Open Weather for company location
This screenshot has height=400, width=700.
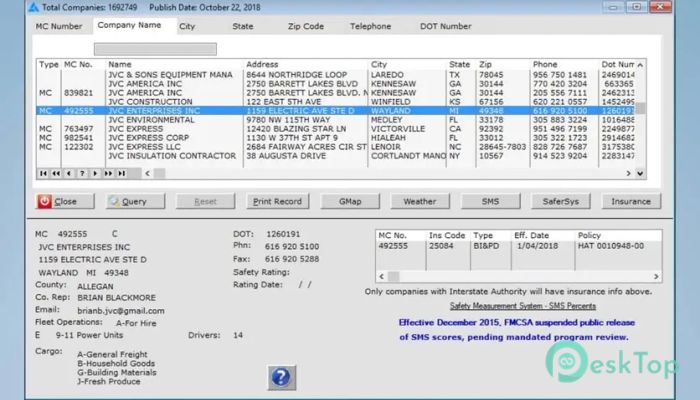[420, 201]
